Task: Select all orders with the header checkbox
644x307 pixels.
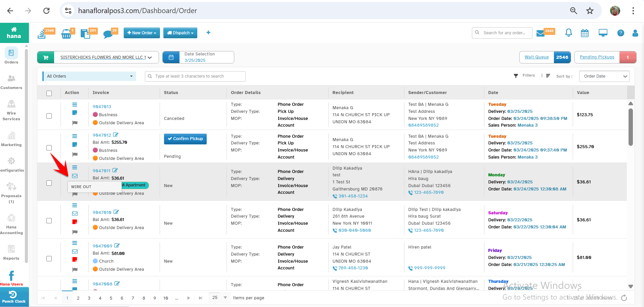Action: 49,93
